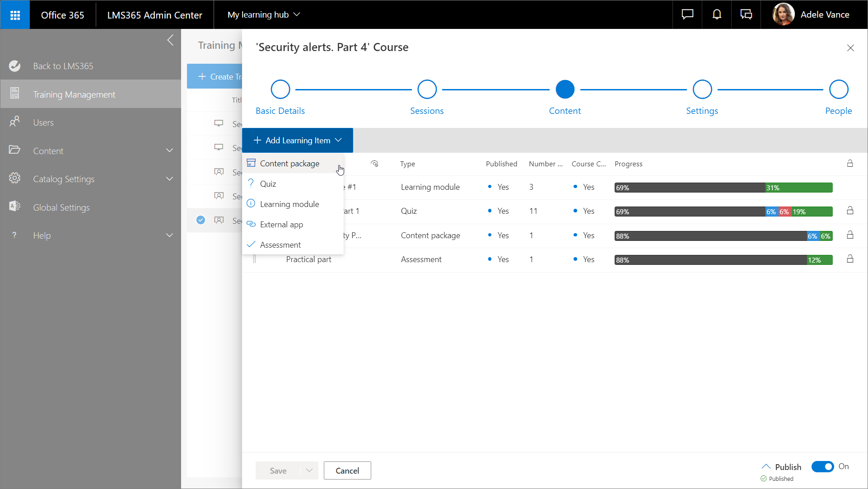The width and height of the screenshot is (868, 489).
Task: Click the feedback comments icon
Action: pyautogui.click(x=746, y=14)
